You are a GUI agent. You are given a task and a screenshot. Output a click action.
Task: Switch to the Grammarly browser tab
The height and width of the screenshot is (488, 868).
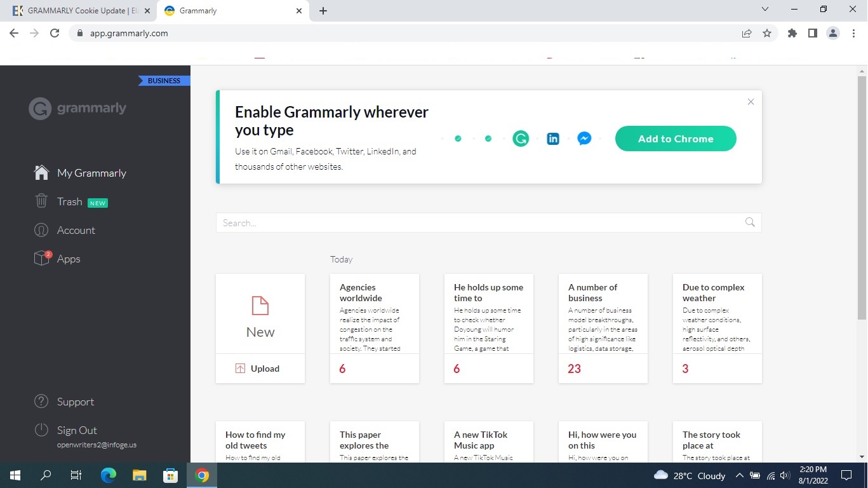pyautogui.click(x=232, y=11)
